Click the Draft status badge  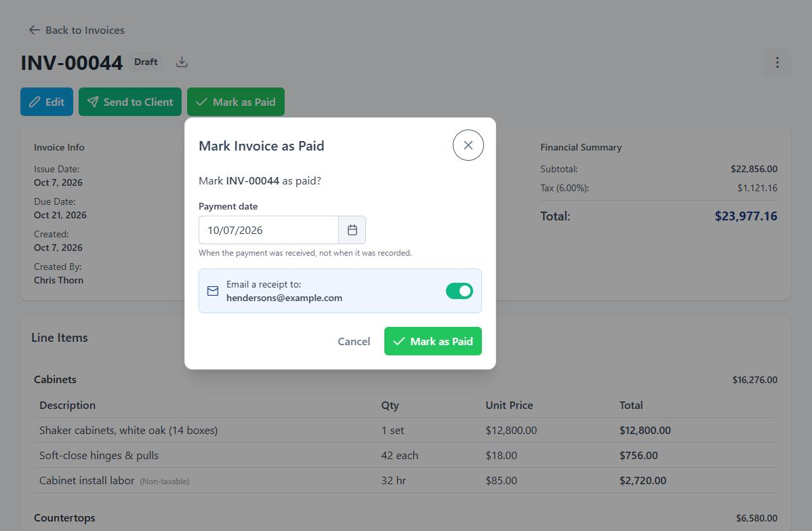tap(146, 62)
